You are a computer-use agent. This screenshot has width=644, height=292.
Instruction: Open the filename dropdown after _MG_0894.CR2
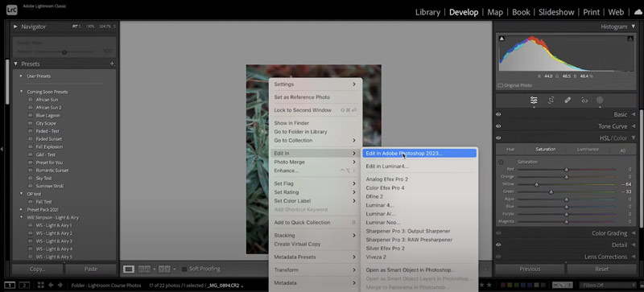pyautogui.click(x=242, y=286)
